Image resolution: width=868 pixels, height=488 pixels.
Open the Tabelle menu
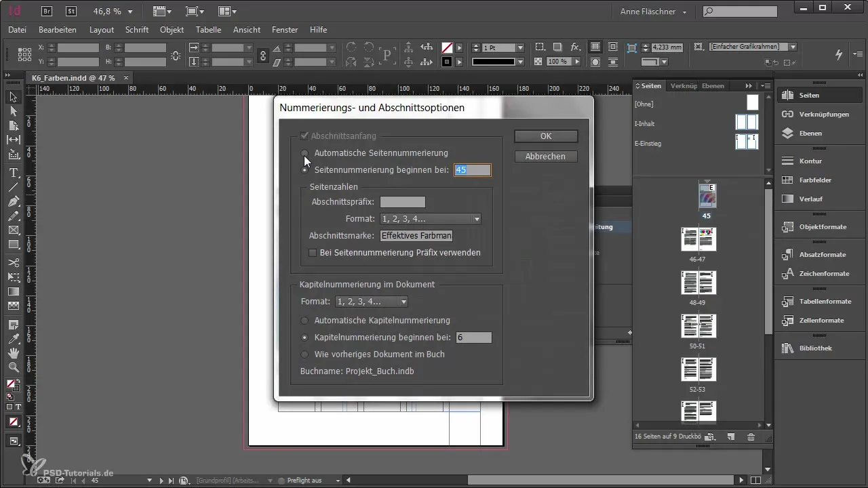point(209,30)
